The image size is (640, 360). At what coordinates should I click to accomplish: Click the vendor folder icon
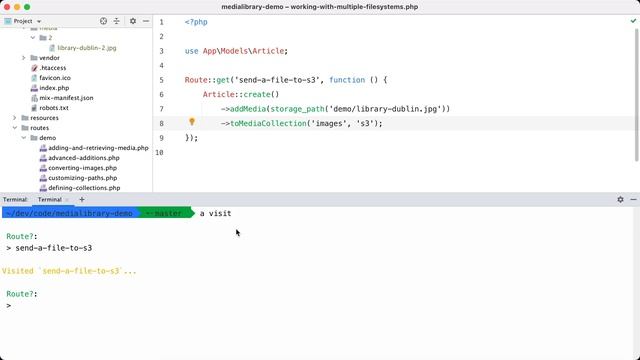(x=34, y=58)
